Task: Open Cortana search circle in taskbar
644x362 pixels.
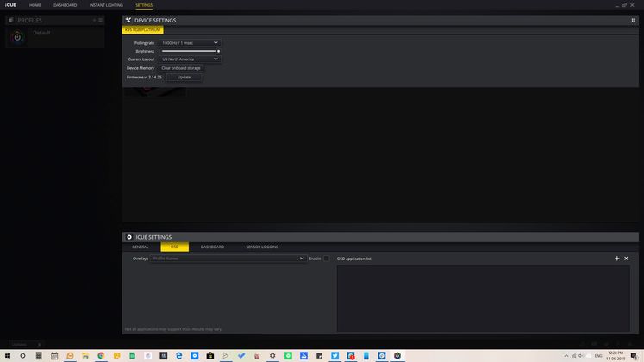Action: pos(22,356)
